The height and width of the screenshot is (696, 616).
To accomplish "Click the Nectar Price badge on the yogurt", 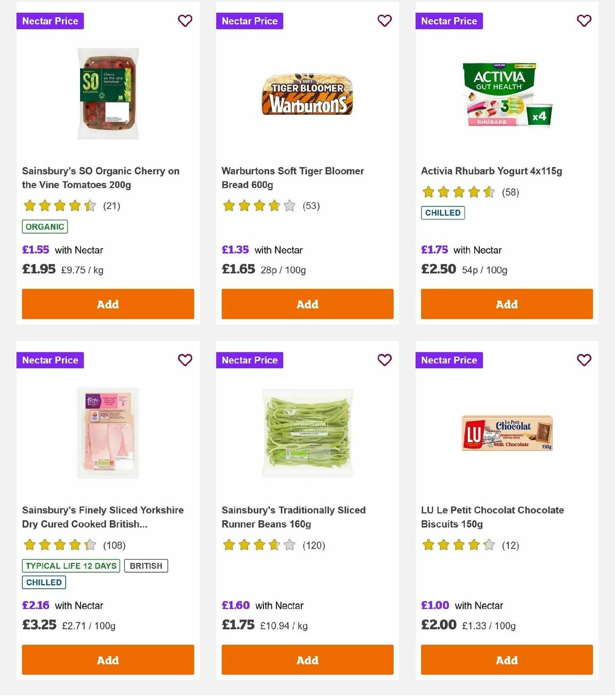I will pyautogui.click(x=449, y=21).
